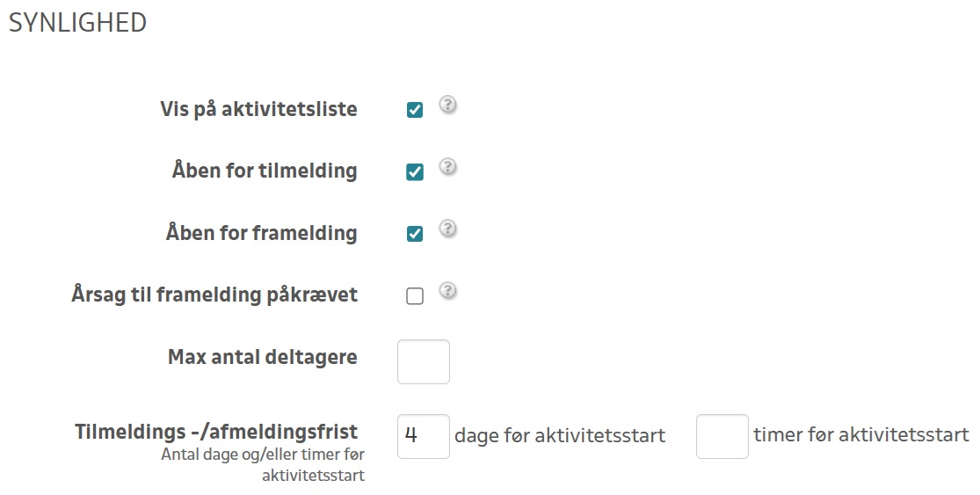Screen dimensions: 980x495
Task: Click the 'SYNLIGHED' section heading
Action: (77, 24)
